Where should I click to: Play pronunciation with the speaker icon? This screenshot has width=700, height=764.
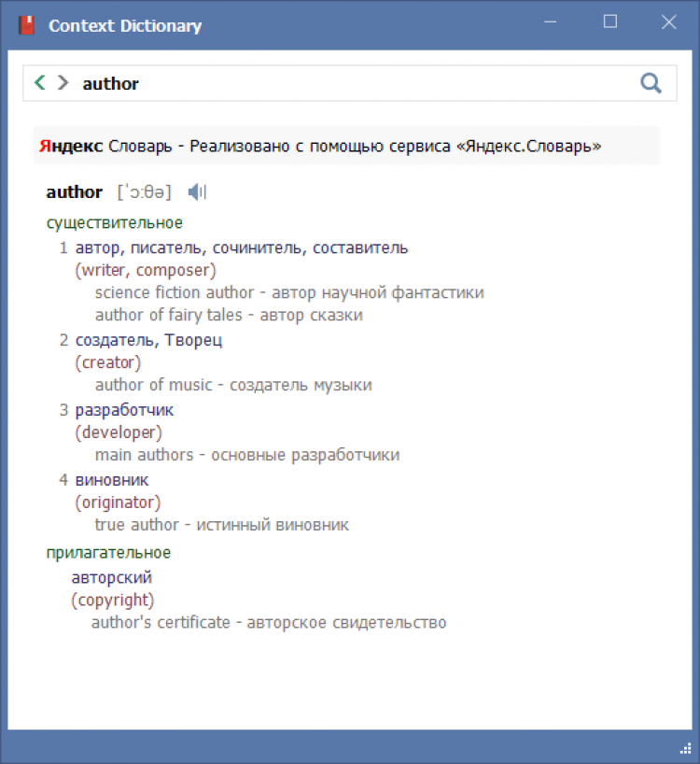(x=197, y=192)
